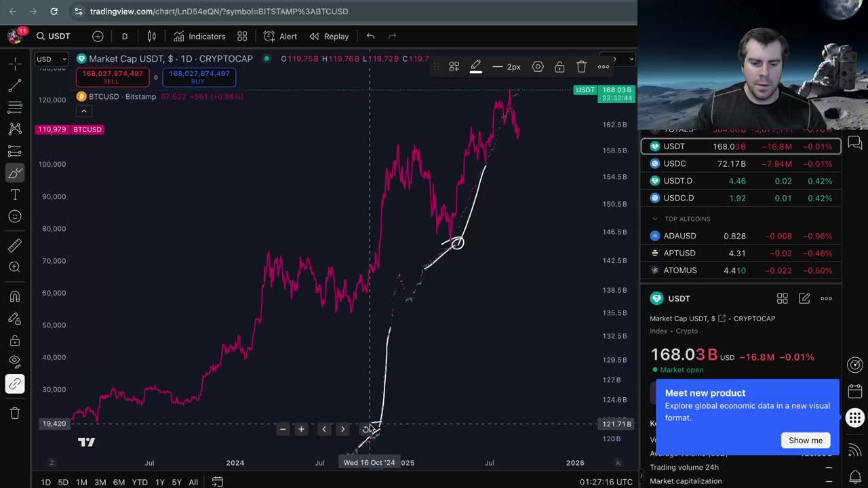Open more options in the drawing toolbar
The image size is (868, 488).
tap(604, 66)
